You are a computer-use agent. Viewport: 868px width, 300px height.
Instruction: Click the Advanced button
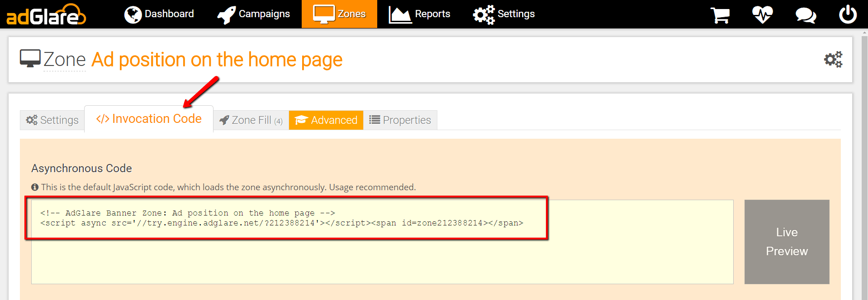tap(326, 120)
